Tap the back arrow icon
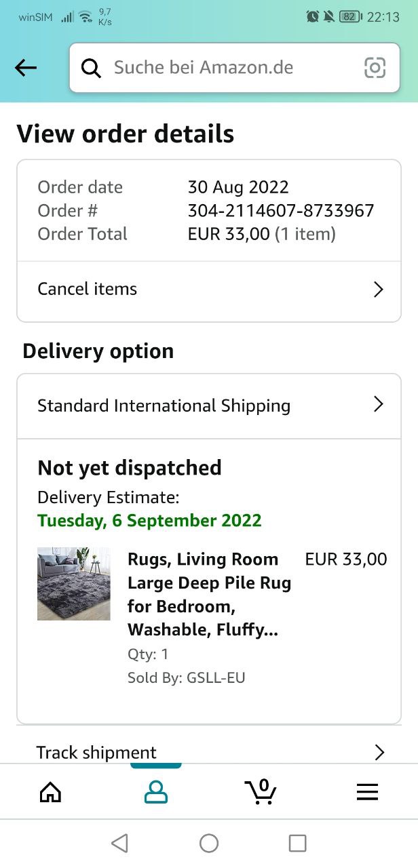 click(x=26, y=67)
